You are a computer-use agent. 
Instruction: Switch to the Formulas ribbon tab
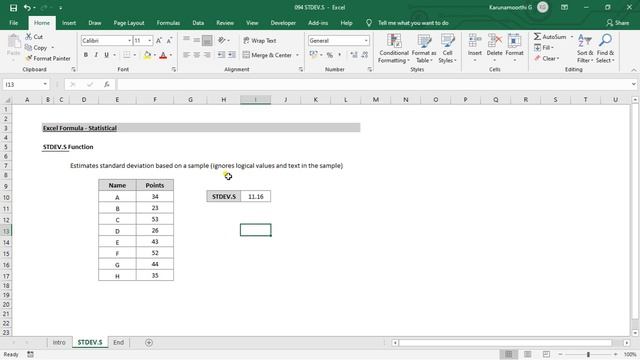(168, 23)
